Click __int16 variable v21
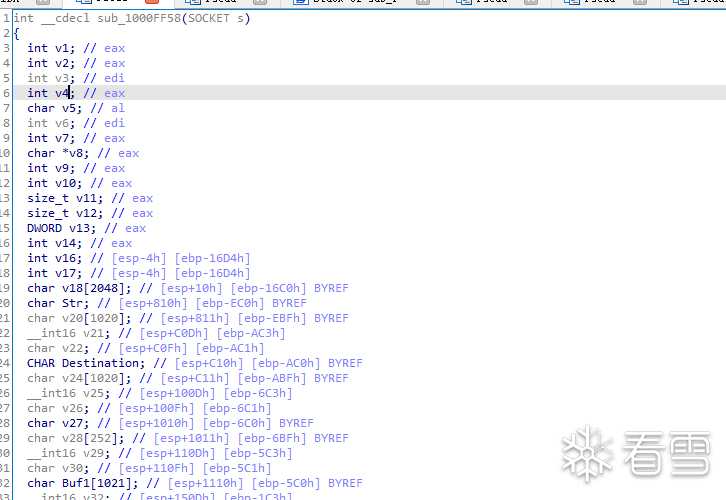The image size is (726, 500). tap(80, 333)
